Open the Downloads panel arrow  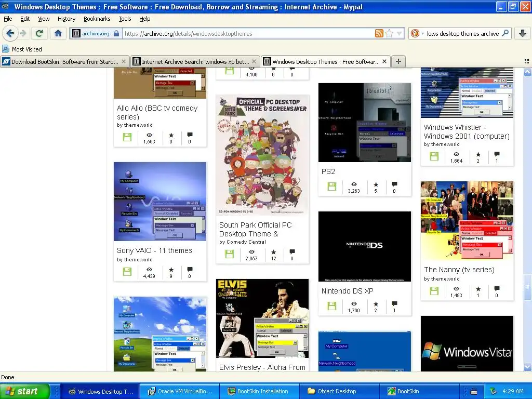click(x=523, y=33)
